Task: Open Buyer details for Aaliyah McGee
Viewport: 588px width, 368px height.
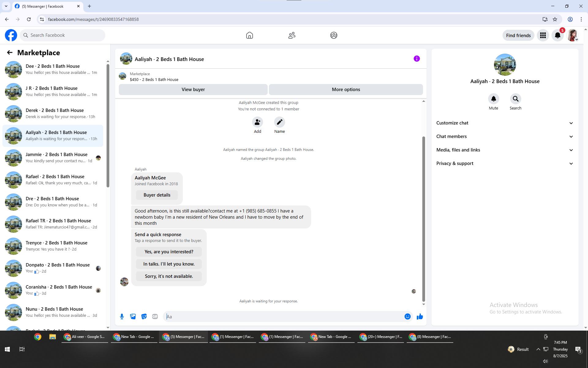Action: coord(157,195)
